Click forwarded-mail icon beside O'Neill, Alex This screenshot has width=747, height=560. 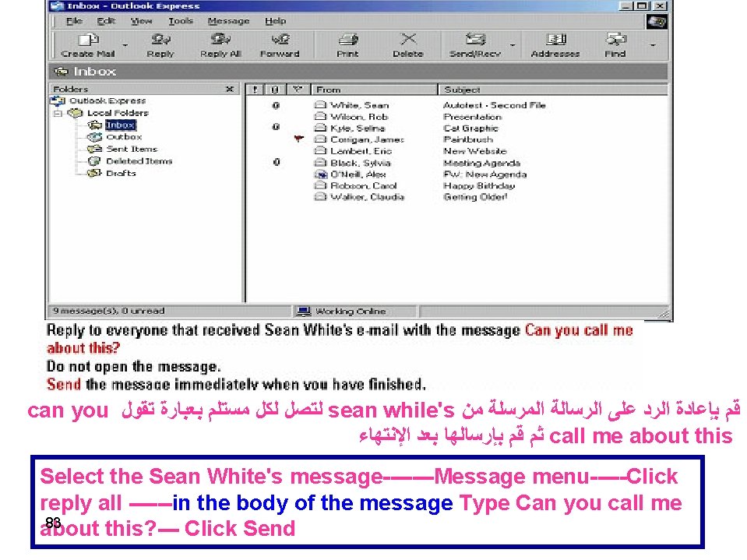[x=321, y=174]
